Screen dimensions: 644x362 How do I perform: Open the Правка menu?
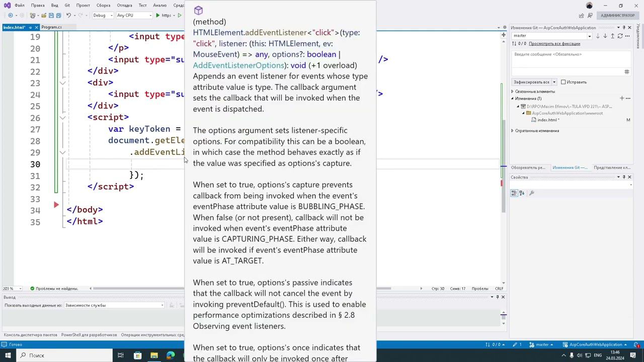coord(38,6)
